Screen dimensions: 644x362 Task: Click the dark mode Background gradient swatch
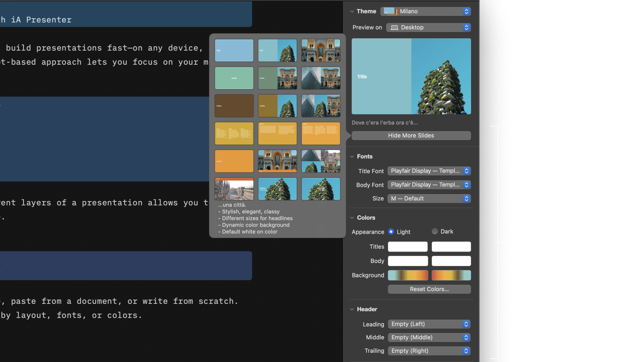tap(451, 275)
